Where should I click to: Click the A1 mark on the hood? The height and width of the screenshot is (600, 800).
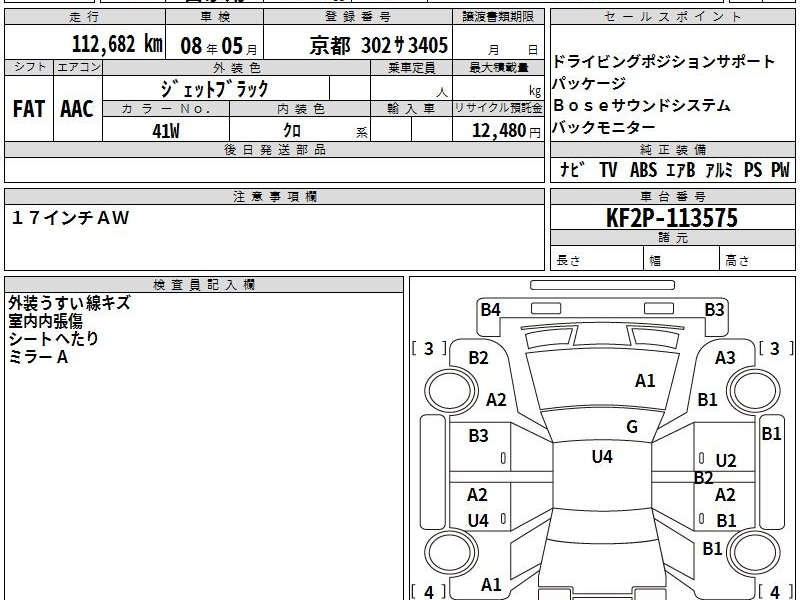[x=645, y=381]
